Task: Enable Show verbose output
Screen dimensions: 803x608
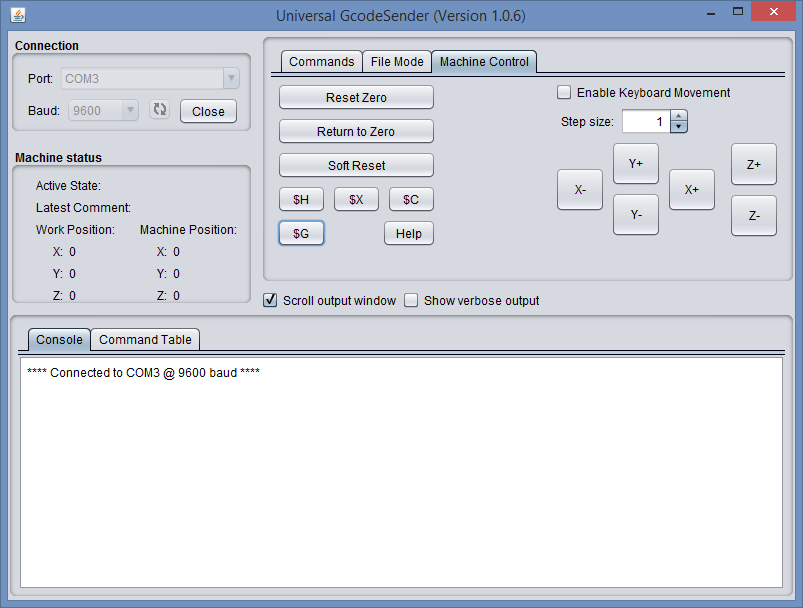Action: [411, 300]
